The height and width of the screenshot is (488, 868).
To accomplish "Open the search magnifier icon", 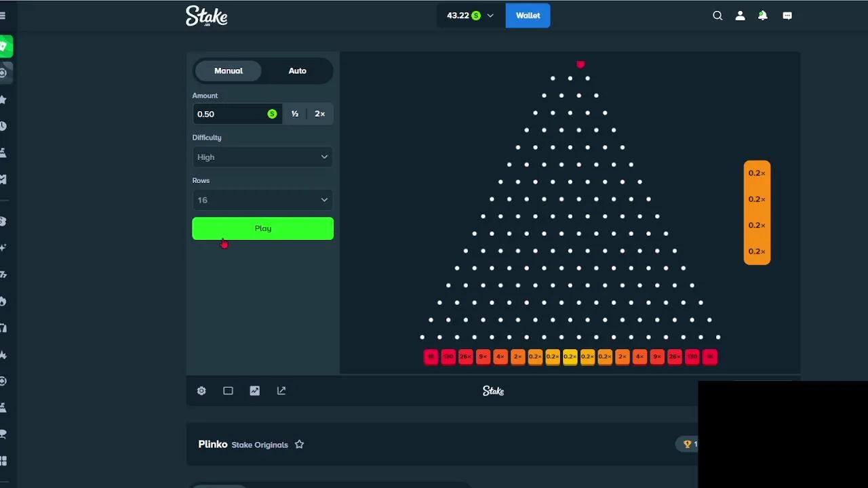I will [717, 16].
